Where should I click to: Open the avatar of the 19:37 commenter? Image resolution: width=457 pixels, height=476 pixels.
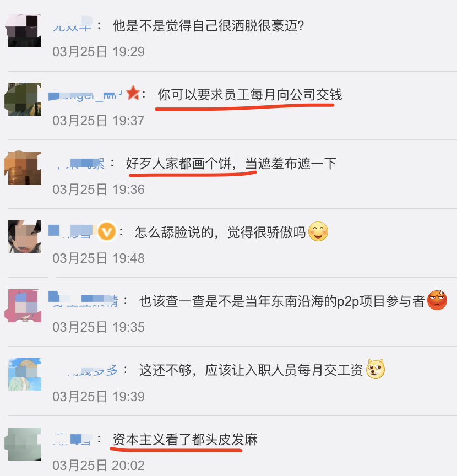coord(25,99)
